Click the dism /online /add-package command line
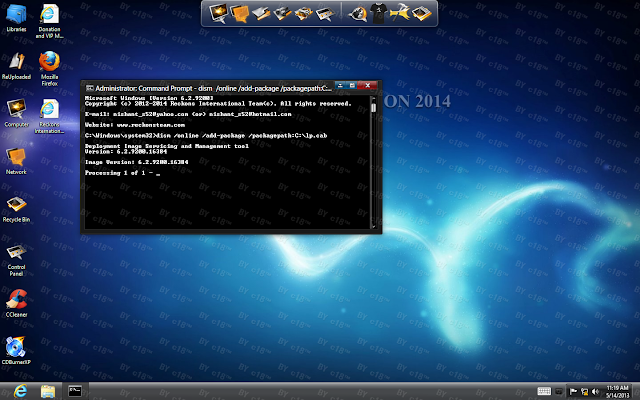The image size is (640, 400). pyautogui.click(x=206, y=136)
